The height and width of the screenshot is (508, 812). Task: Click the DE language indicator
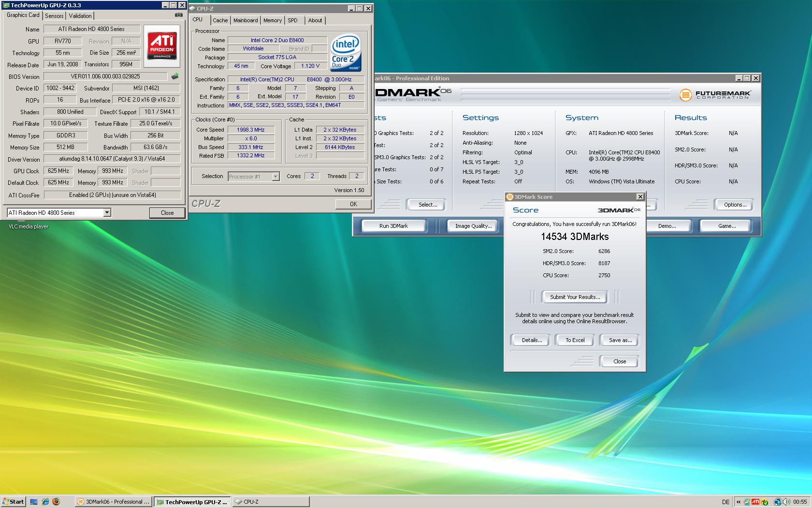coord(725,502)
